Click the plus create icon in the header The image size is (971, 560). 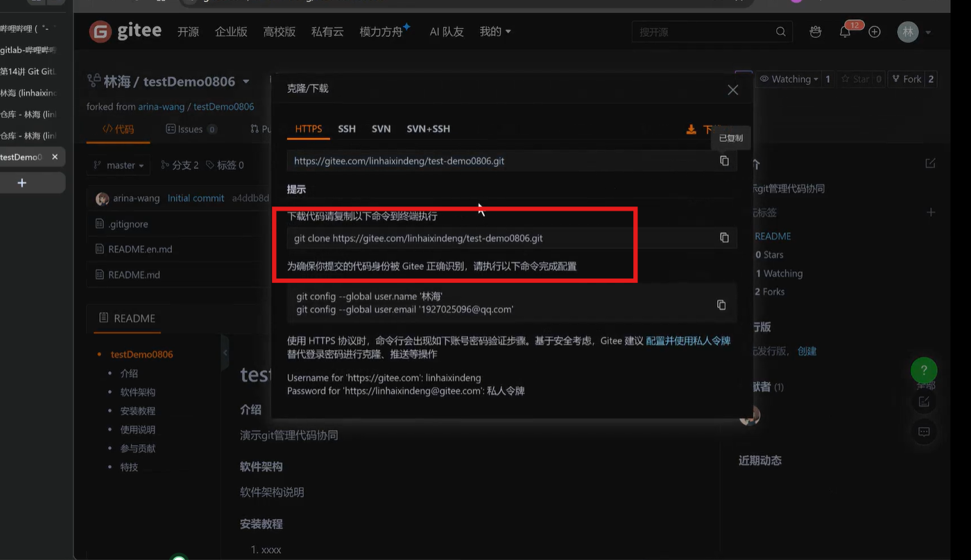875,32
